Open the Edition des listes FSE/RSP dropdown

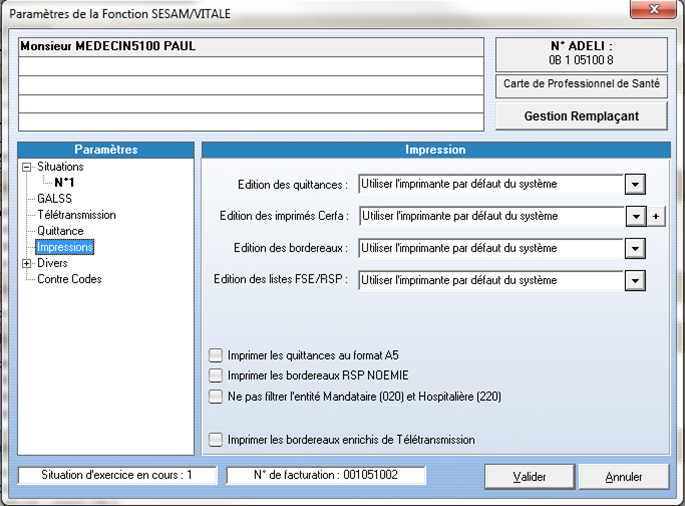point(633,281)
